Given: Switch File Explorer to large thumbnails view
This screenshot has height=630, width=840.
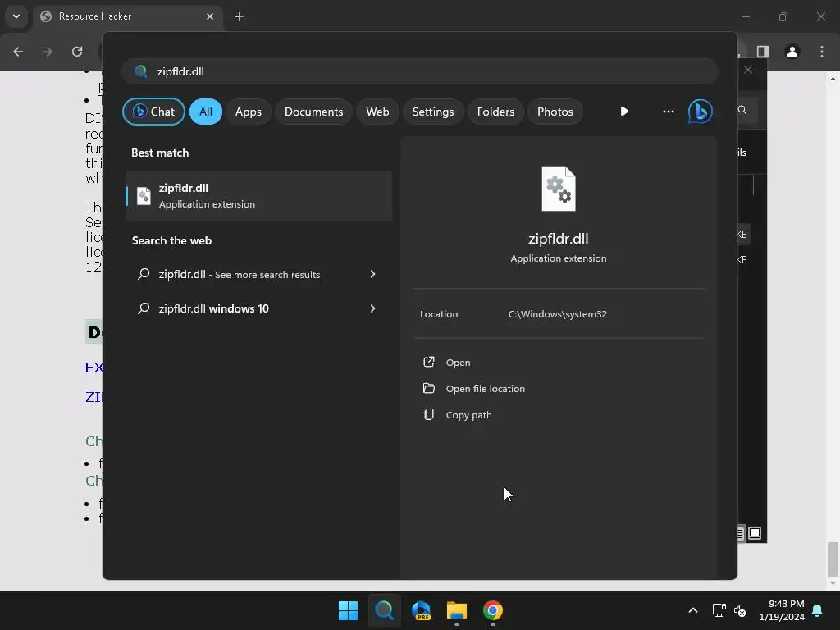Looking at the screenshot, I should click(x=755, y=533).
